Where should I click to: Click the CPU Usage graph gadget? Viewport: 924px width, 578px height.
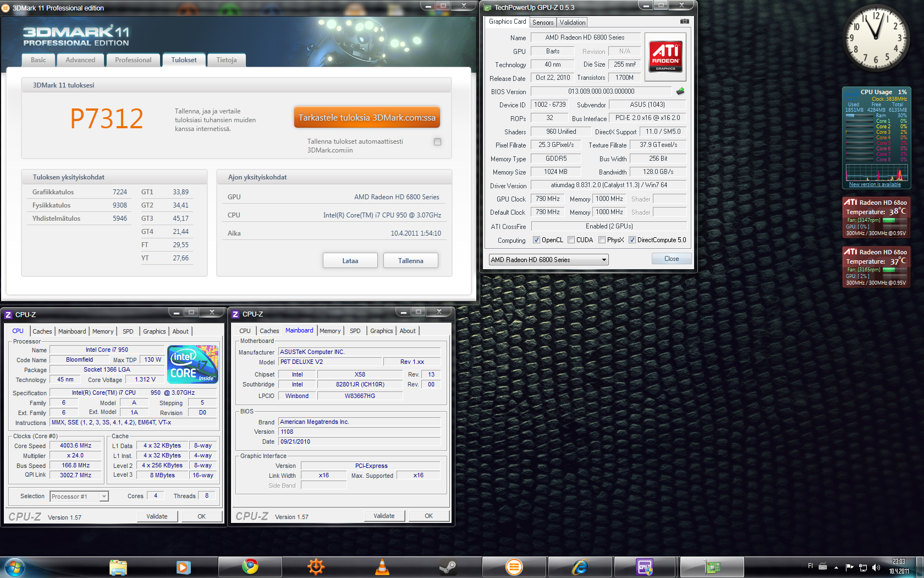(876, 172)
